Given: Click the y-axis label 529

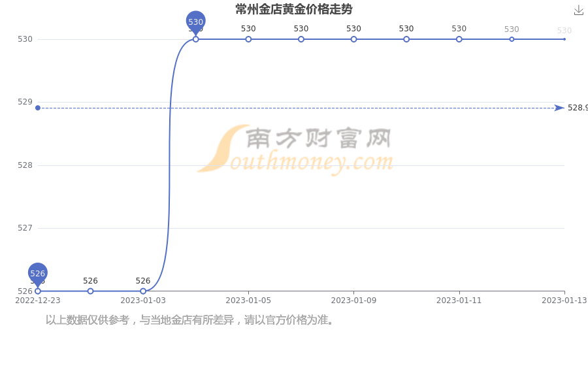Looking at the screenshot, I should pyautogui.click(x=25, y=102).
